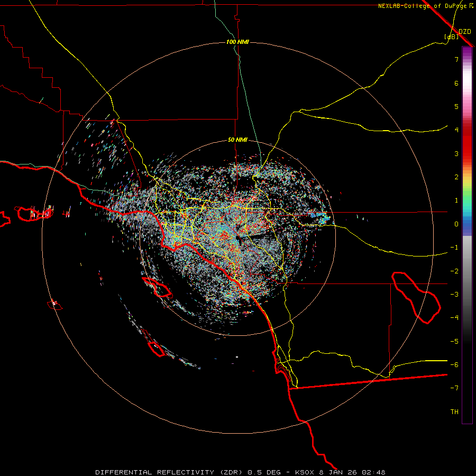476x476 pixels.
Task: Click the 7 tick on the color scale
Action: pos(456,59)
